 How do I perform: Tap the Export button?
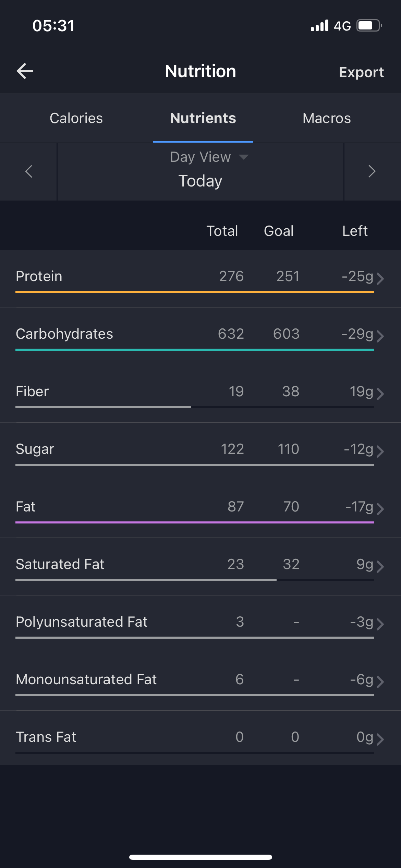click(x=361, y=72)
